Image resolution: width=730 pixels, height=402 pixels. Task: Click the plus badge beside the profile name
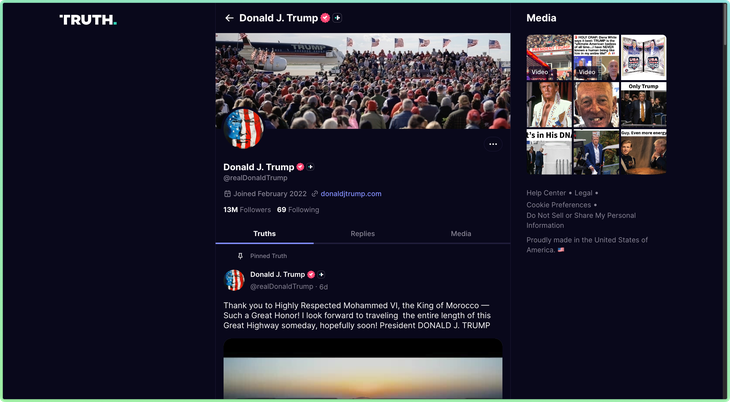[311, 167]
